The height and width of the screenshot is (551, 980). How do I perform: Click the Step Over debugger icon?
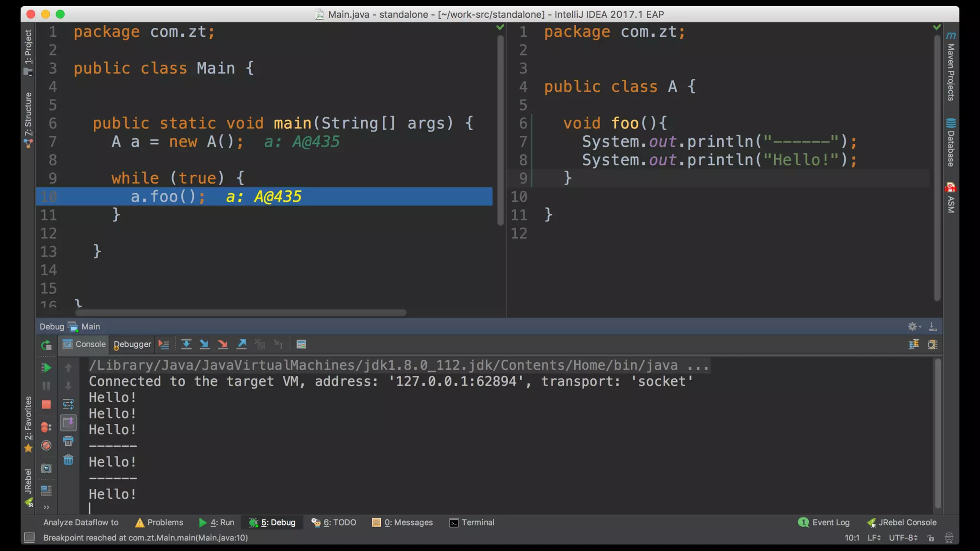coord(186,344)
